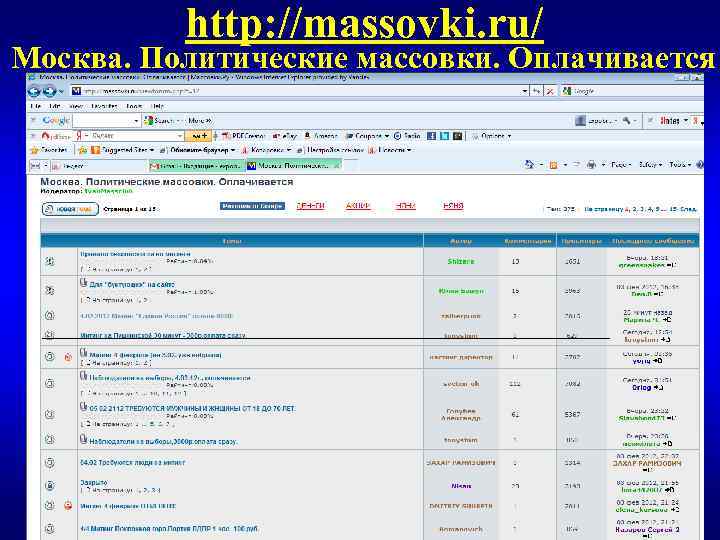The width and height of the screenshot is (720, 540).
Task: Open the Edit menu
Action: coord(55,106)
